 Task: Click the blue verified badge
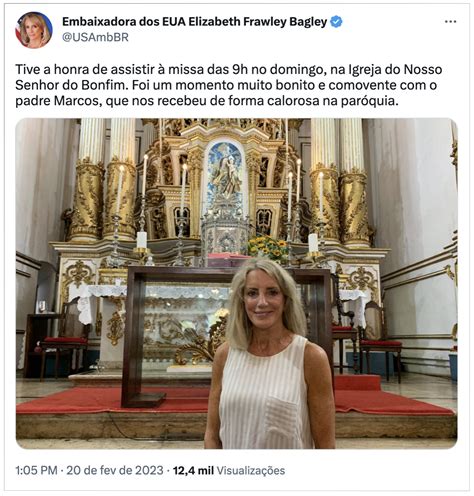[336, 22]
